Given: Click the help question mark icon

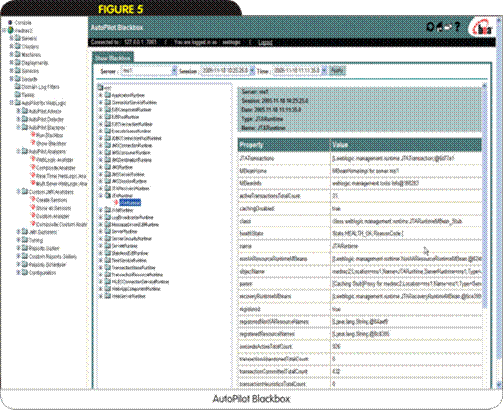Looking at the screenshot, I should 457,27.
